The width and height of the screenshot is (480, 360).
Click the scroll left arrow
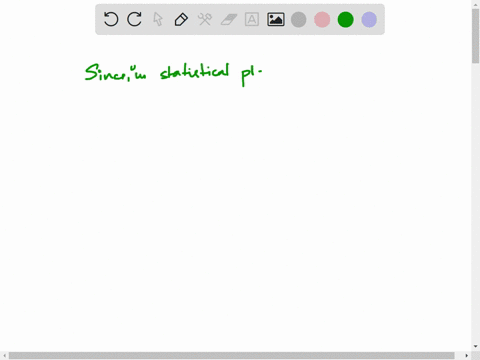[x=4, y=356]
